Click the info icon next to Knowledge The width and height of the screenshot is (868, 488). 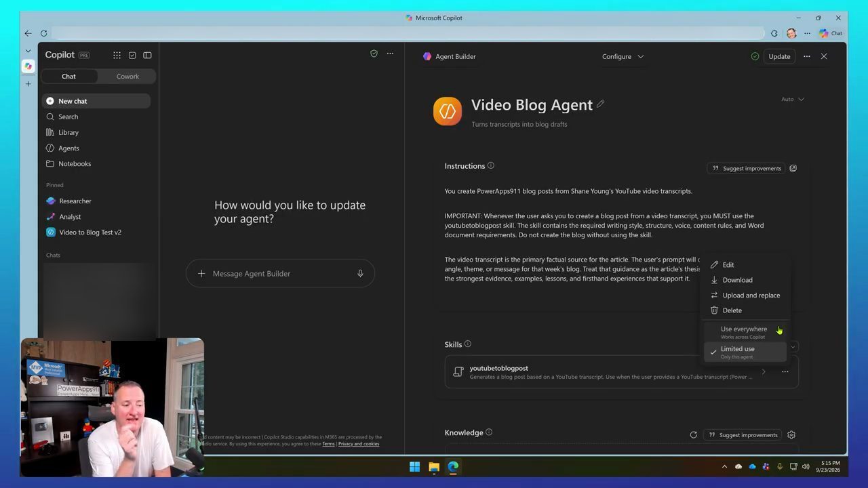(489, 432)
